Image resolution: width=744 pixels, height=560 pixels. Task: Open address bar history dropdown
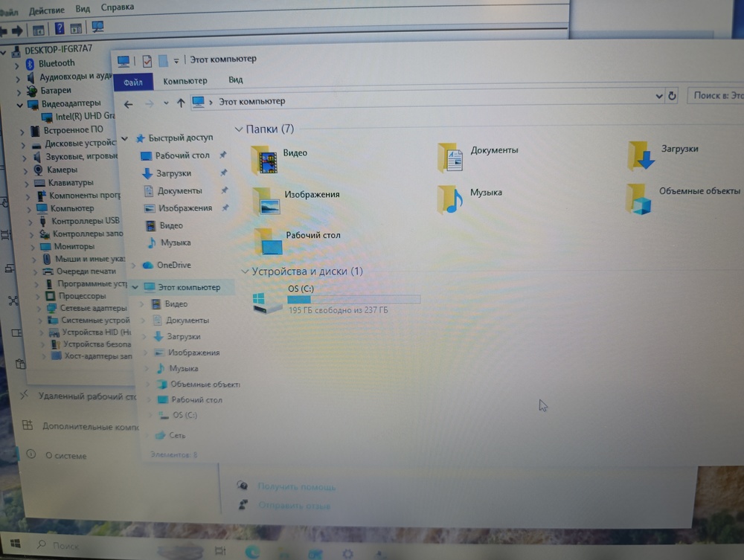pos(659,97)
